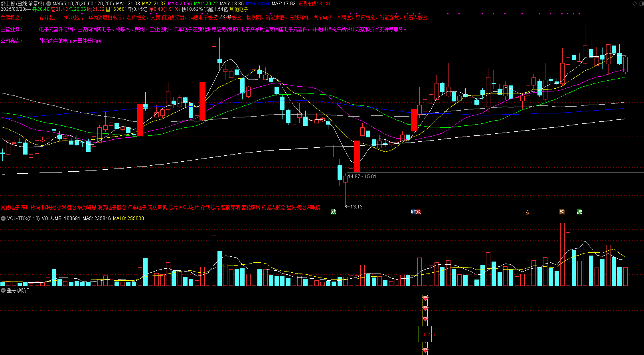Click the 华为海思 tag in the bottom tag row
644x355 pixels.
[x=87, y=207]
